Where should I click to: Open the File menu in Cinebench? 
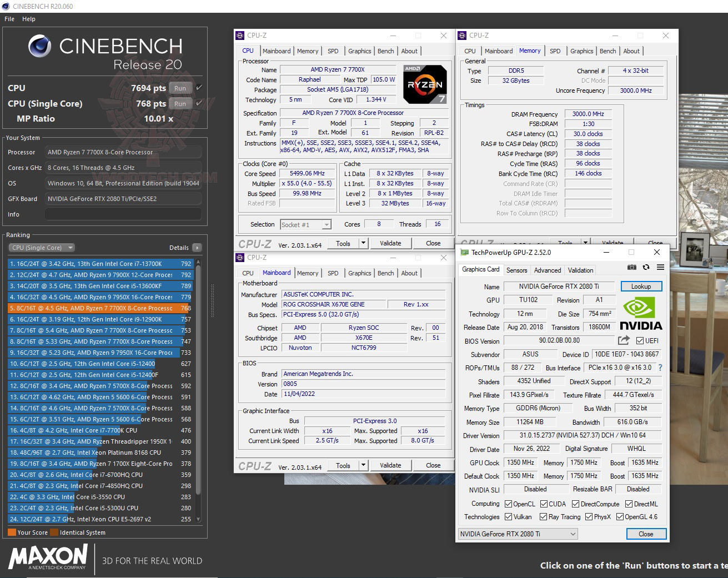9,19
